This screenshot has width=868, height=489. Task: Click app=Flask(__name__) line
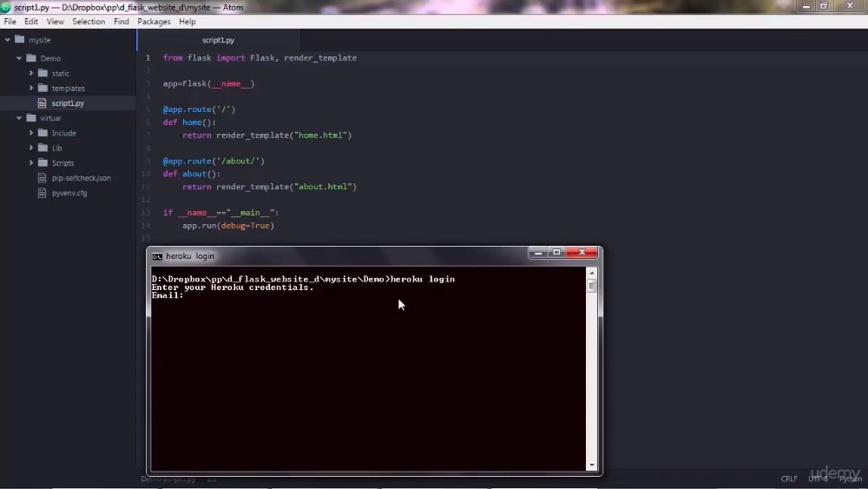coord(208,83)
